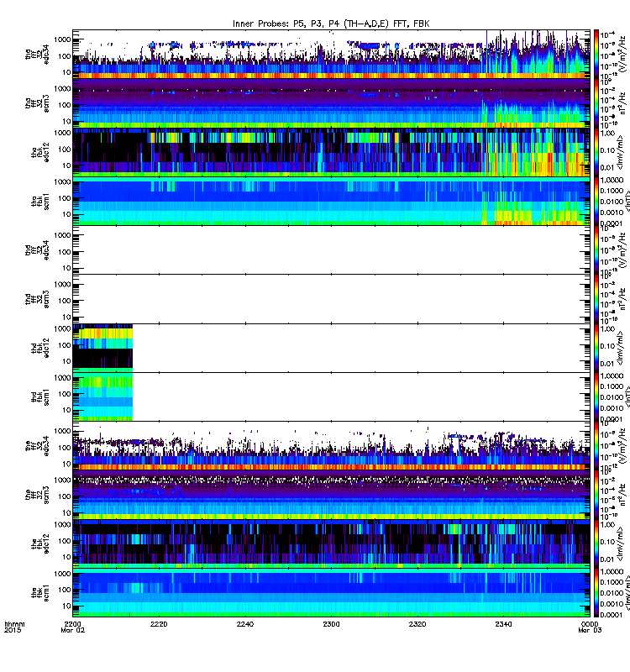Click the (V/m)²/Hz unit label of tha edc34
The image size is (630, 672).
623,53
